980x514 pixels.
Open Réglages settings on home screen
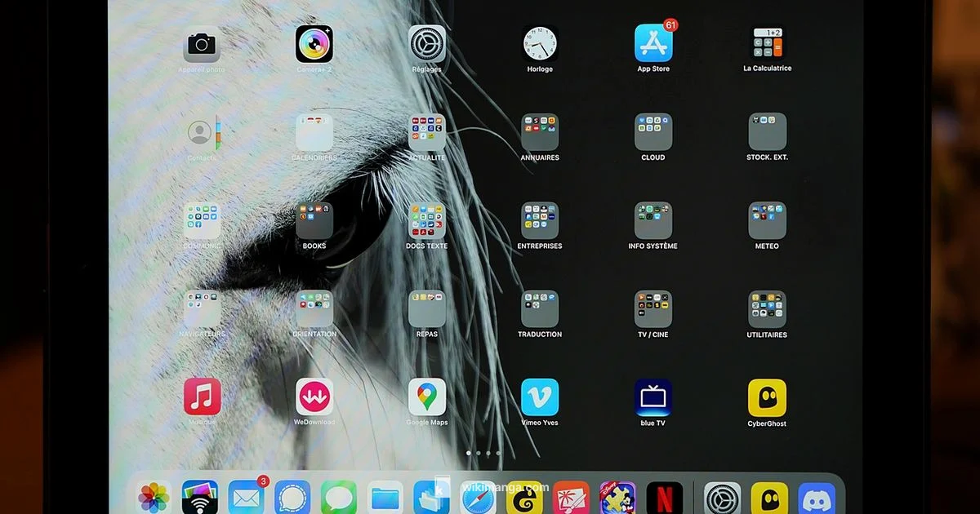point(427,43)
